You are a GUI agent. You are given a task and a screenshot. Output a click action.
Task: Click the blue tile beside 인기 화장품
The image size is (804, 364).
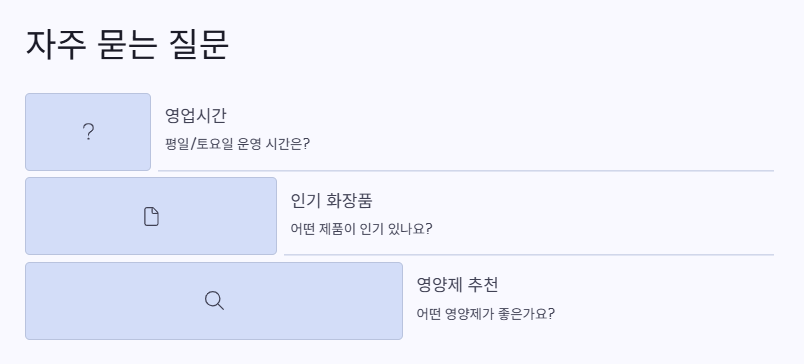tap(151, 216)
